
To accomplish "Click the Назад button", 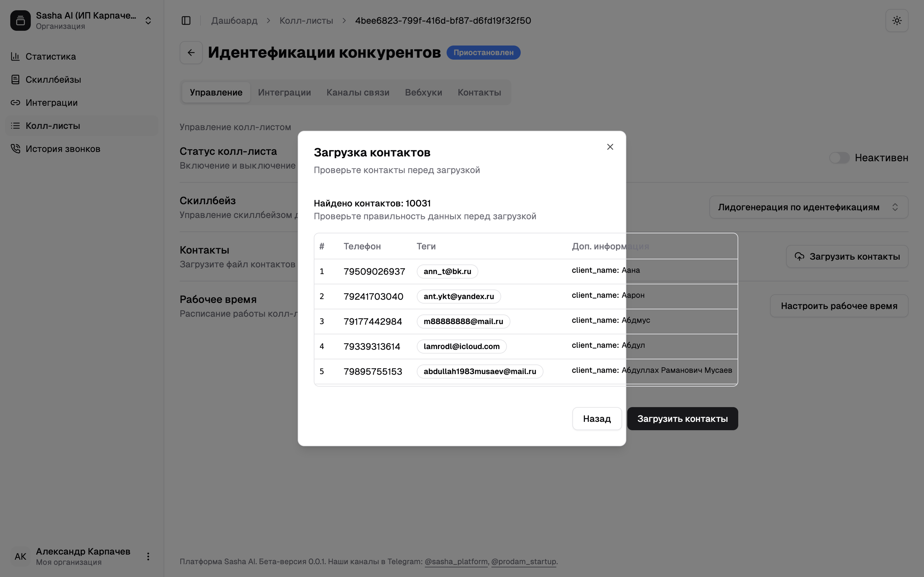I will [597, 419].
